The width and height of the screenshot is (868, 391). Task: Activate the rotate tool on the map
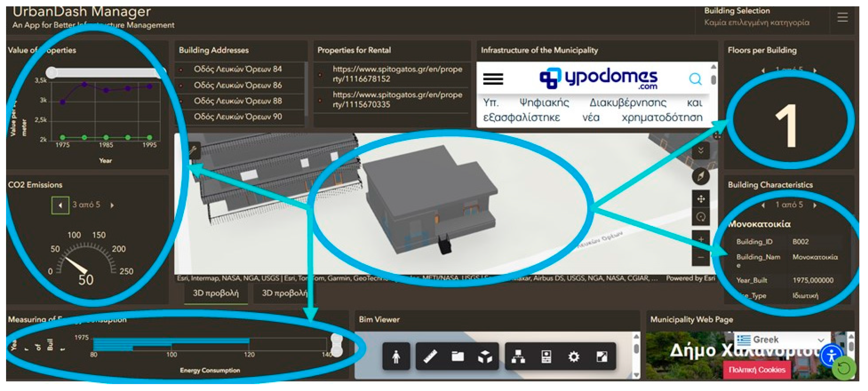(701, 217)
